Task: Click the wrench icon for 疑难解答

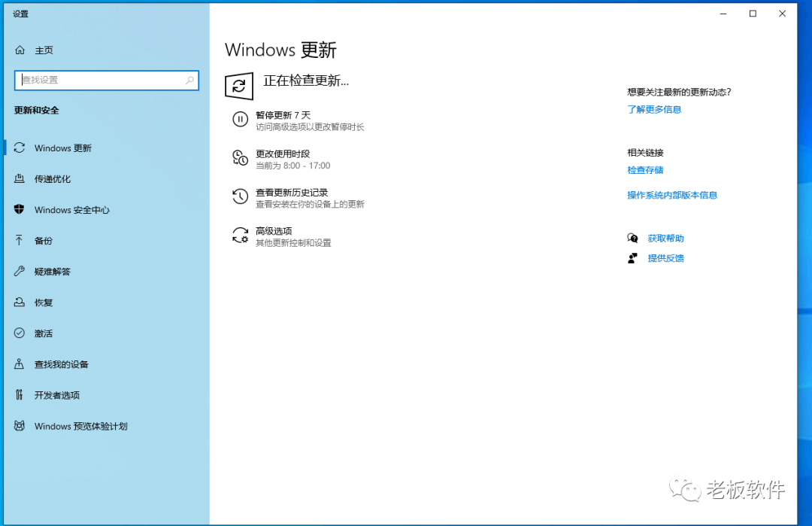Action: pos(20,271)
